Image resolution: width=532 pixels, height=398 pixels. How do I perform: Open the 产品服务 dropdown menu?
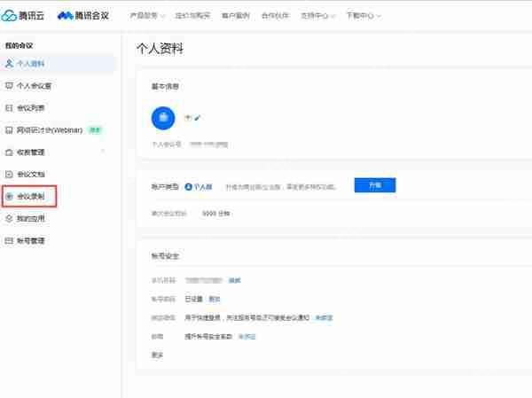point(147,16)
